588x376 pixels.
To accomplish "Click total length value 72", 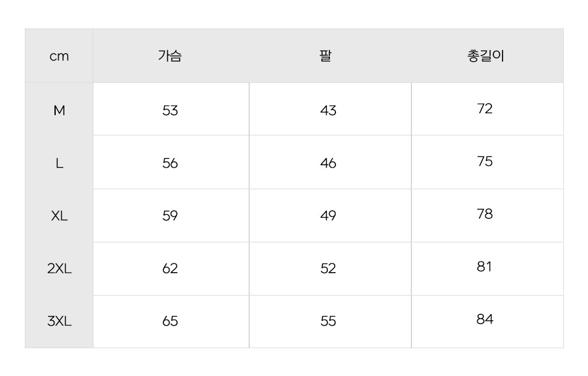I will [x=485, y=109].
